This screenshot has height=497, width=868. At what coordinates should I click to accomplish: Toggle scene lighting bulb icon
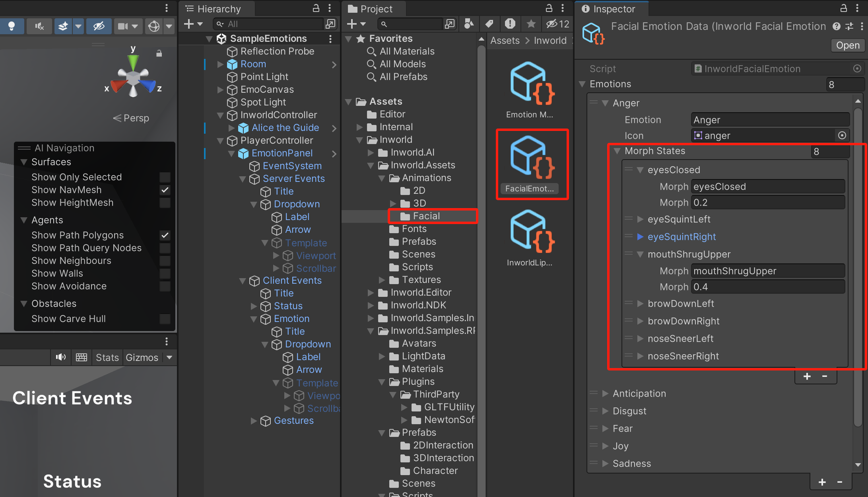point(12,26)
